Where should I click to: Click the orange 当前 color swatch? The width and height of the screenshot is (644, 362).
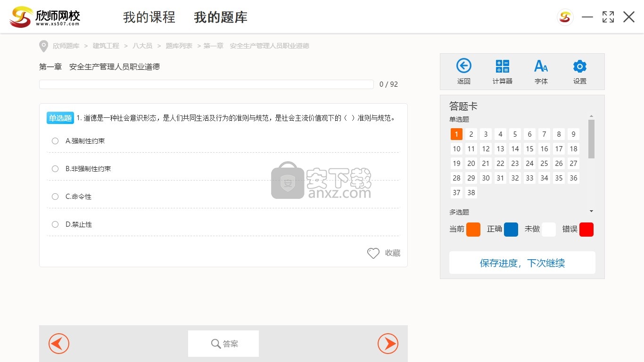click(473, 230)
